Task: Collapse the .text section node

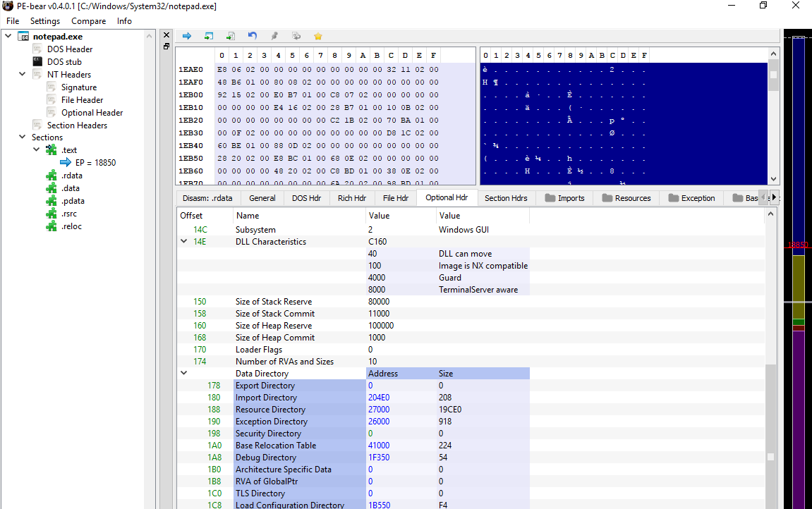Action: tap(37, 150)
